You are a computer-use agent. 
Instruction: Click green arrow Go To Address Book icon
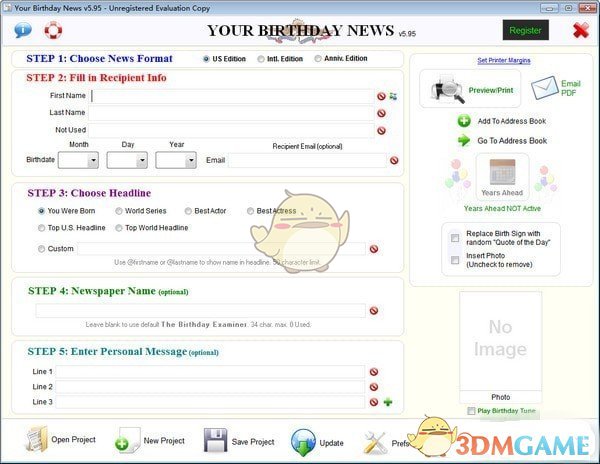click(464, 140)
